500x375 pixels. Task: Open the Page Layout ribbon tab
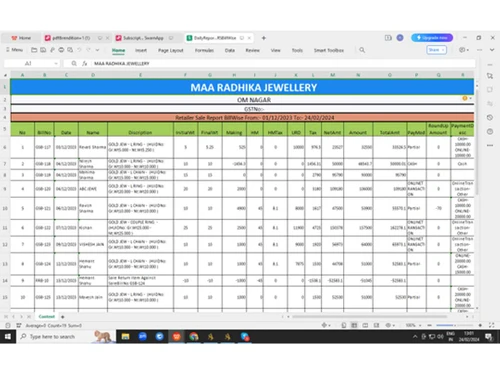tap(171, 50)
